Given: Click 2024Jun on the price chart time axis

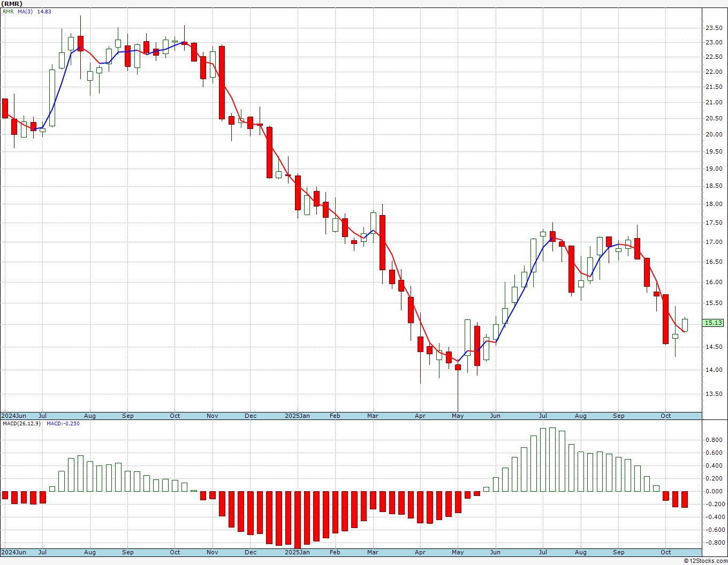Looking at the screenshot, I should [13, 416].
